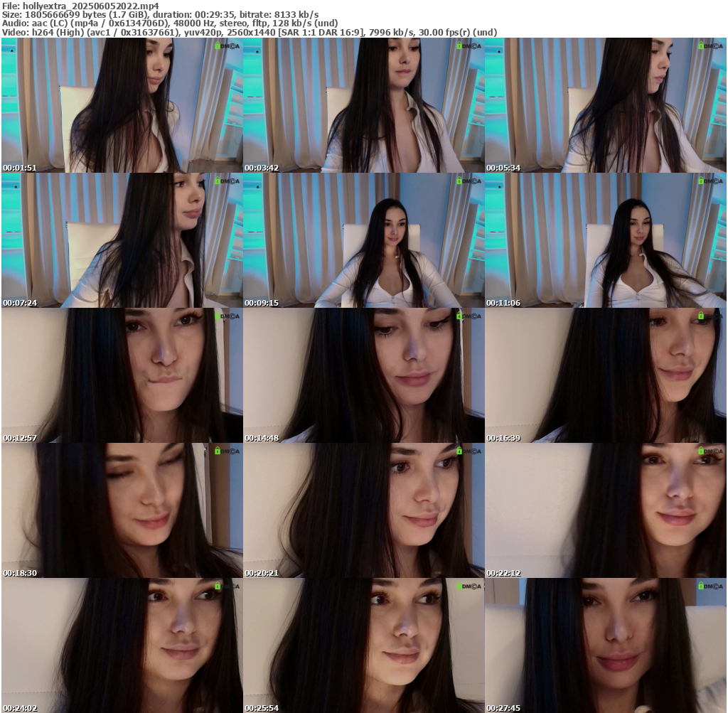Screen dimensions: 728x713
Task: Open the thumbnail stamped 00:07:24
Action: click(x=122, y=240)
